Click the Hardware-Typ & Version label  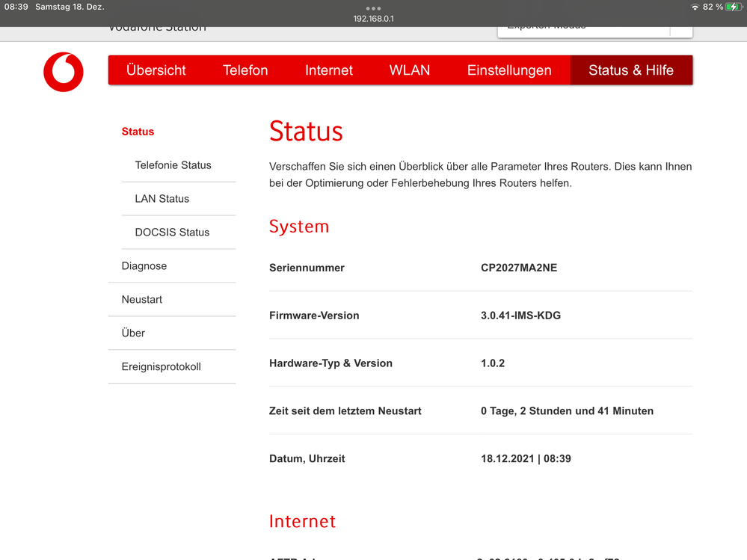(x=331, y=363)
